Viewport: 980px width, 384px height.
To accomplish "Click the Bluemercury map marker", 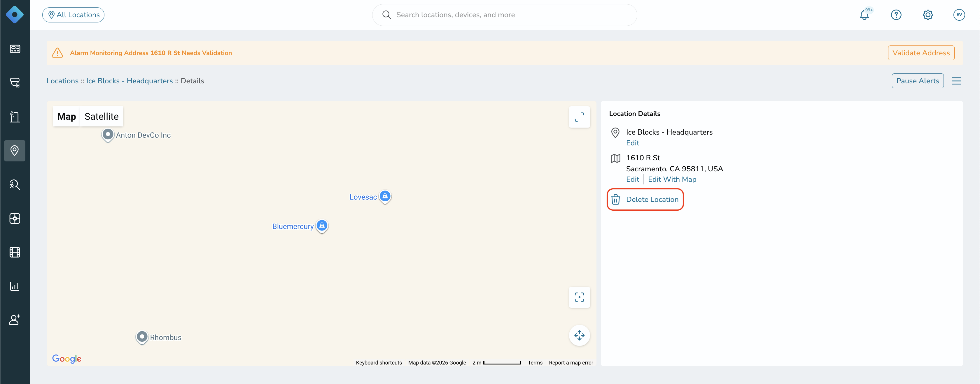I will (x=322, y=226).
